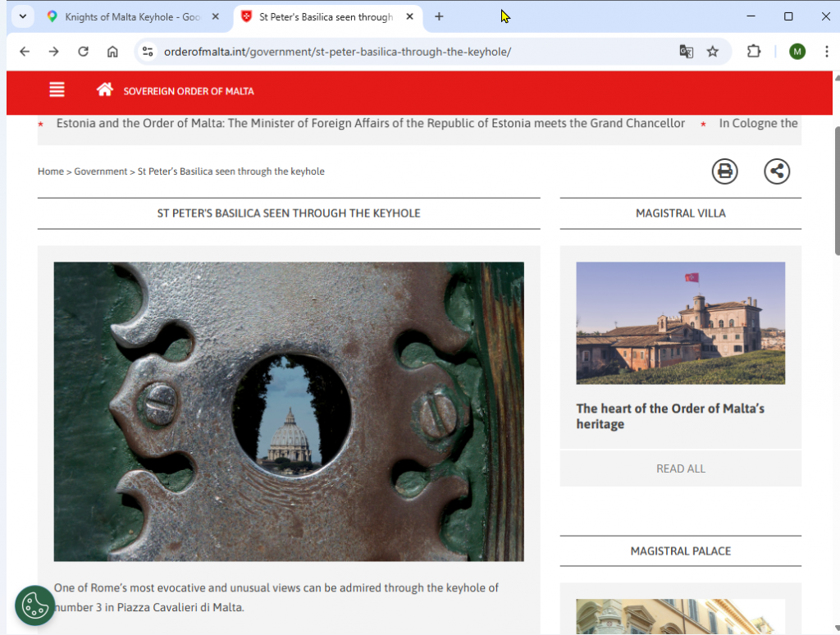Open the cookie settings icon
The image size is (840, 635).
(34, 605)
